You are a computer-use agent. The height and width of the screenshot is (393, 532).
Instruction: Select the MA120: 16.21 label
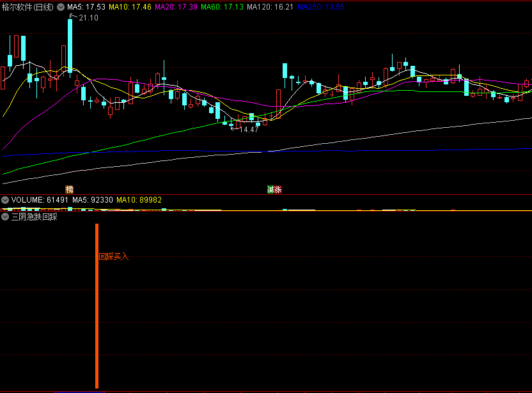(x=270, y=7)
